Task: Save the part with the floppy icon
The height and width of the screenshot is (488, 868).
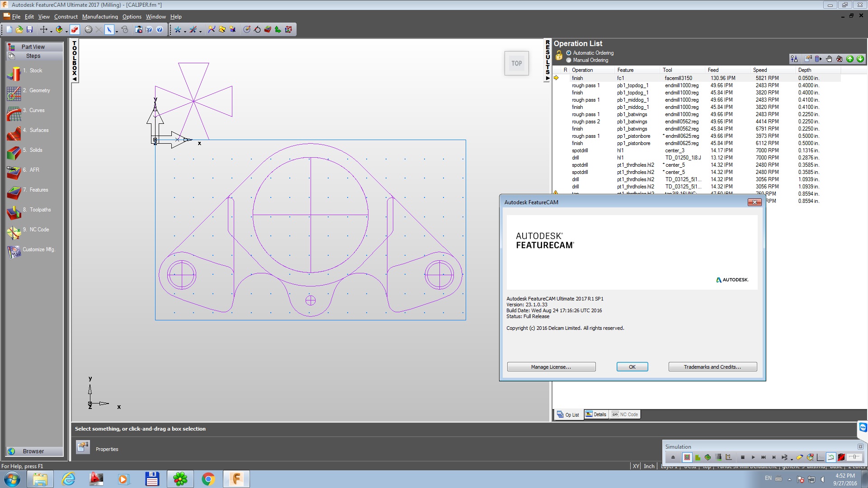Action: point(29,29)
